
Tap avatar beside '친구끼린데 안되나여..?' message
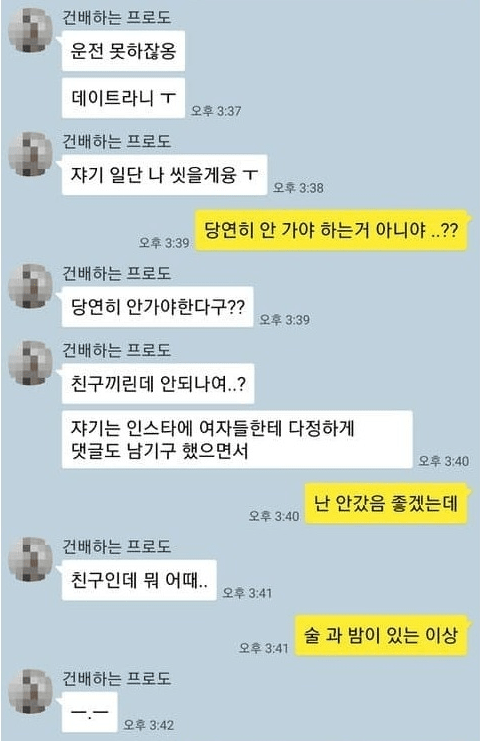tap(31, 363)
